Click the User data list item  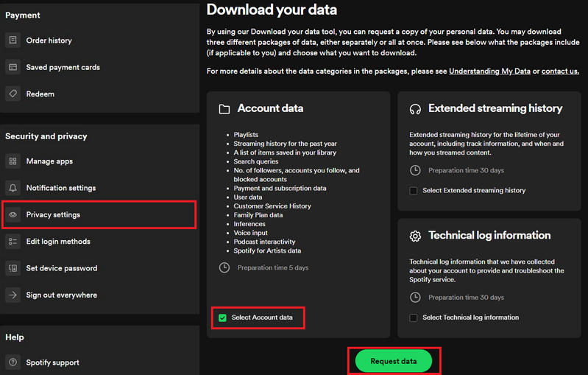click(248, 197)
